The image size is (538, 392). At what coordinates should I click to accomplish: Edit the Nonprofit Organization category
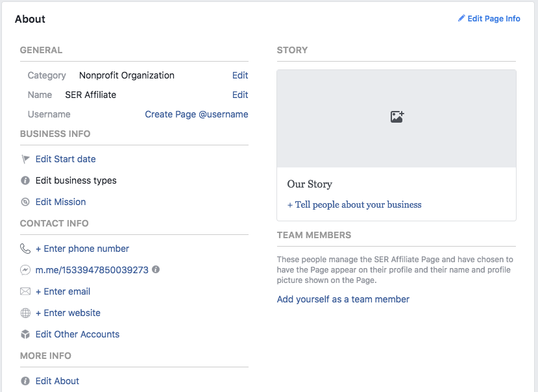click(240, 75)
